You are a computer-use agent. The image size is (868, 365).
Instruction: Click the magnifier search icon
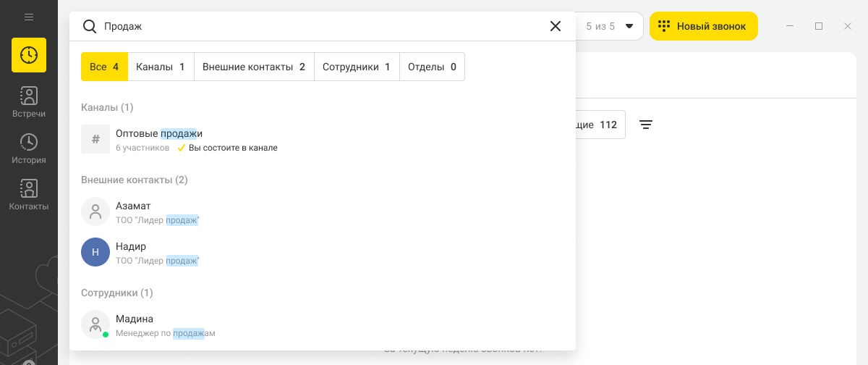[90, 26]
